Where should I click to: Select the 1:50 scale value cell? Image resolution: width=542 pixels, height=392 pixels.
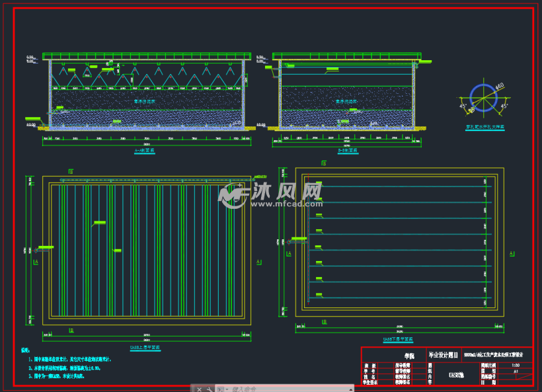[x=516, y=365]
